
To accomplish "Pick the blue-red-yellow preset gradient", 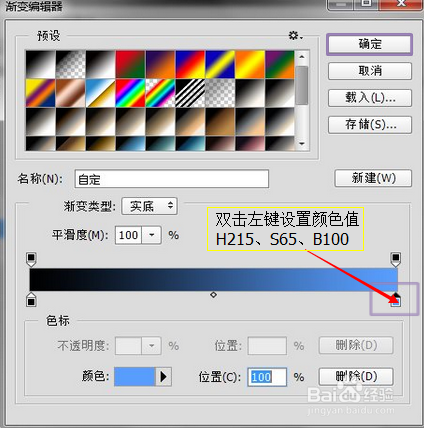I will pos(190,64).
